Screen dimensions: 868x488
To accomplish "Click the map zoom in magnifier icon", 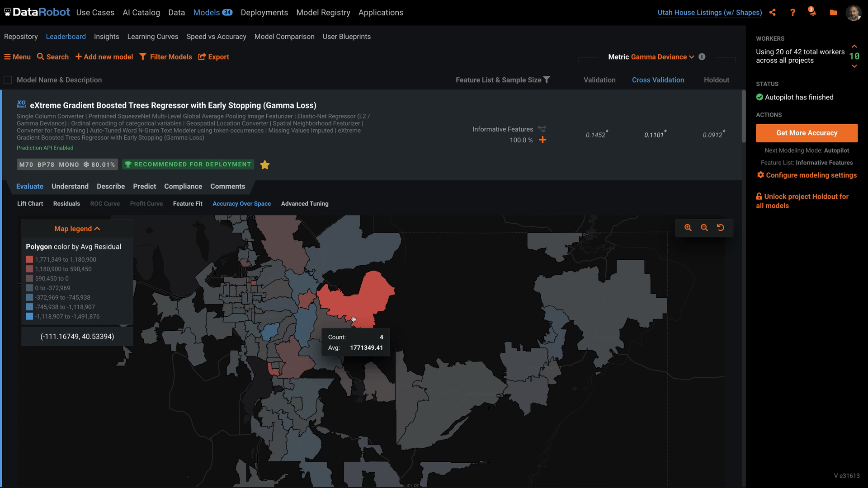I will coord(688,228).
